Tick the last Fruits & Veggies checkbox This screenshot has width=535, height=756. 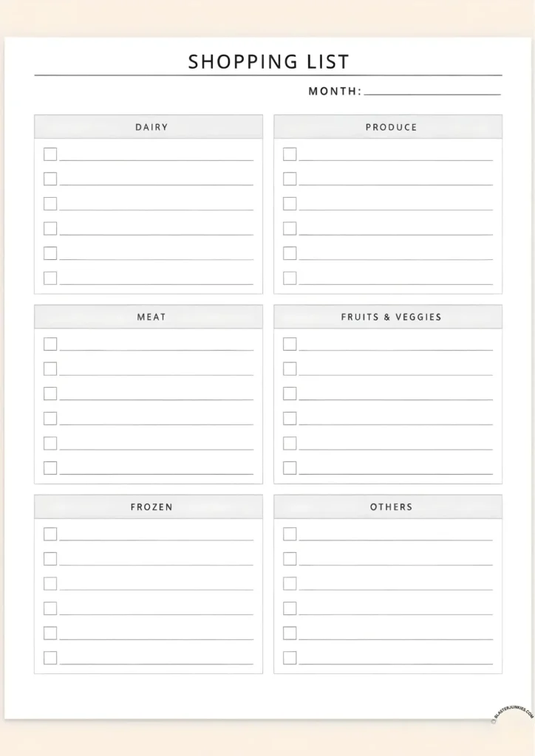point(290,468)
